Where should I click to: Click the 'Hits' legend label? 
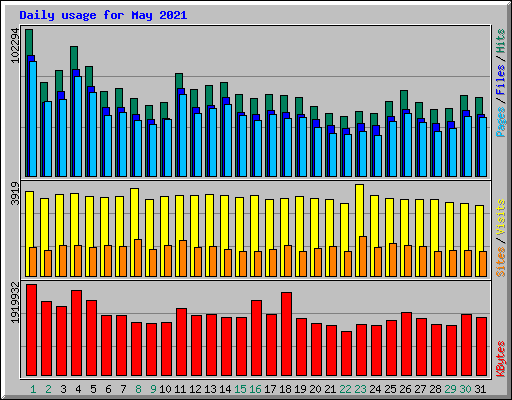click(x=501, y=41)
